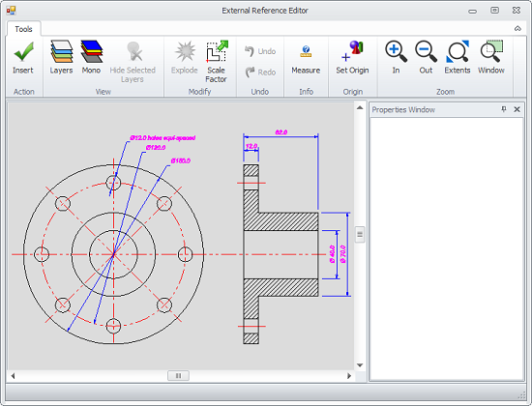Click the Redo button
Image resolution: width=532 pixels, height=406 pixels.
(x=260, y=72)
